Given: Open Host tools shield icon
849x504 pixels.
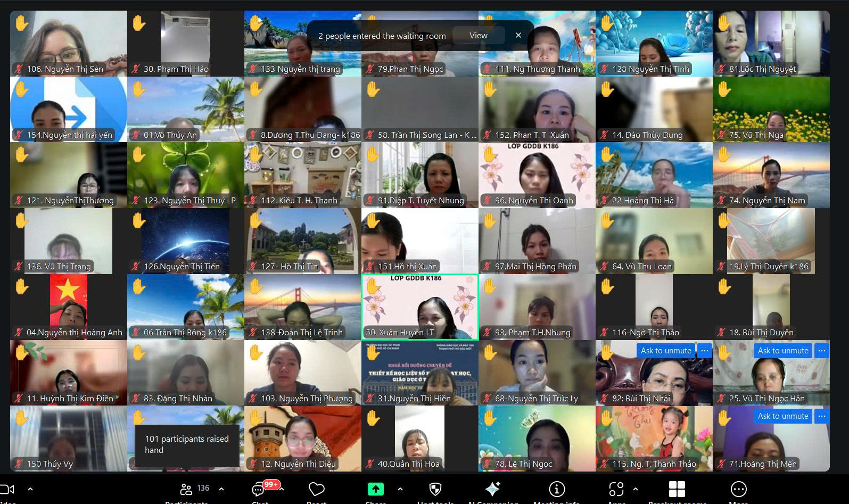Looking at the screenshot, I should (435, 489).
